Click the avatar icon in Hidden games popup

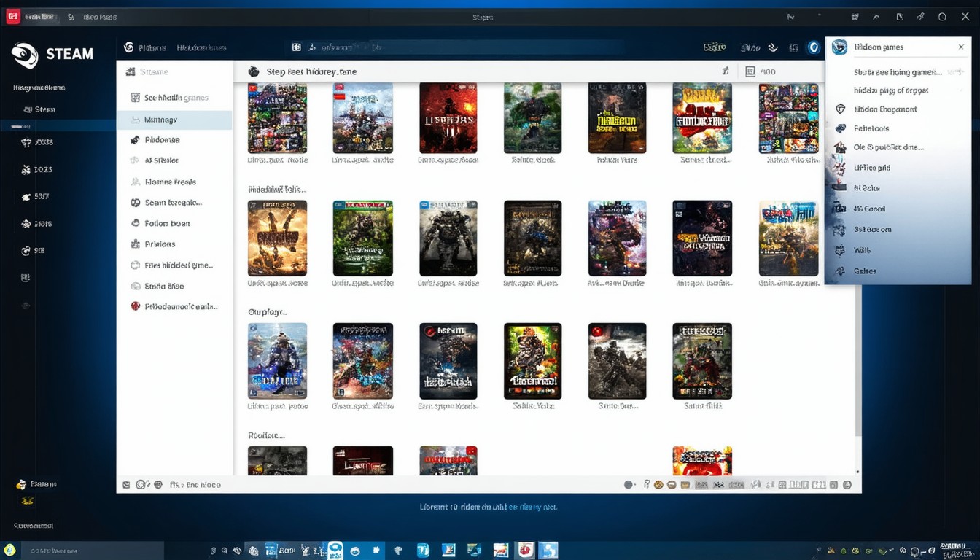[x=840, y=47]
